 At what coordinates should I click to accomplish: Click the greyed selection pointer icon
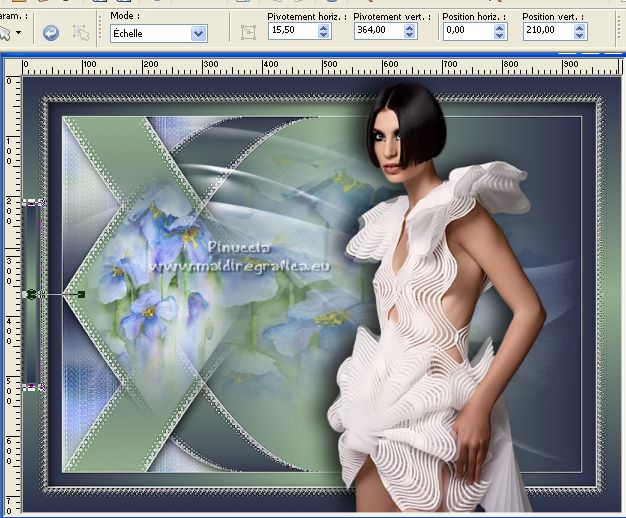[81, 33]
